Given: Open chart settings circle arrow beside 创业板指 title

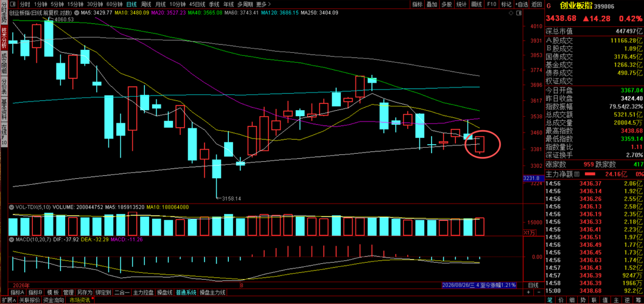Looking at the screenshot, I should (x=77, y=13).
